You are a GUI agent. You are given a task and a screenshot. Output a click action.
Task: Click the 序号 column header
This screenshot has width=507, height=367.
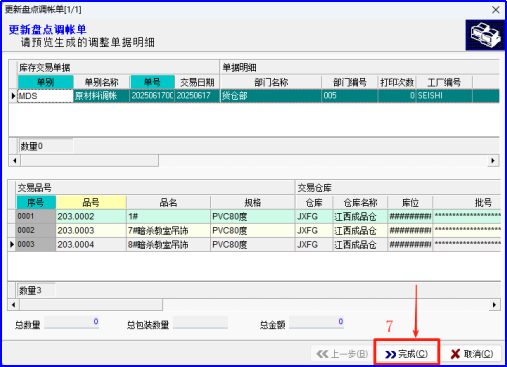[x=36, y=202]
